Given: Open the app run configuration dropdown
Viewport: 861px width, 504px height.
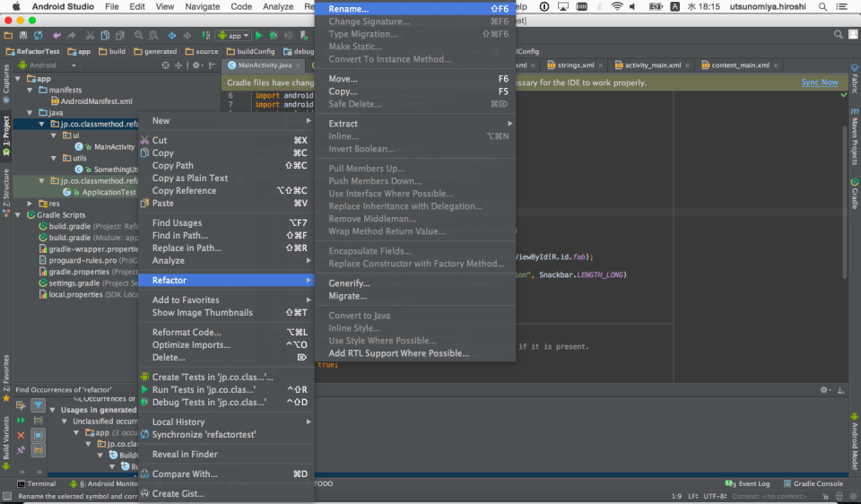Looking at the screenshot, I should coord(234,35).
